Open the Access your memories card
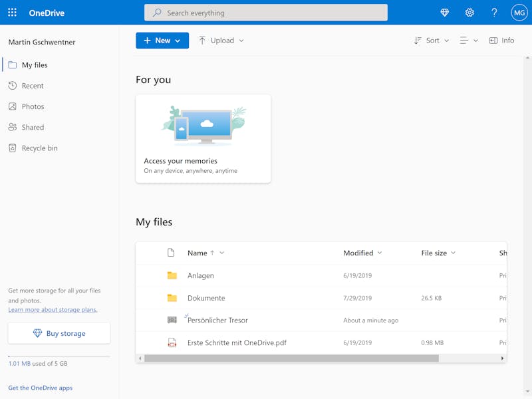 [x=203, y=139]
